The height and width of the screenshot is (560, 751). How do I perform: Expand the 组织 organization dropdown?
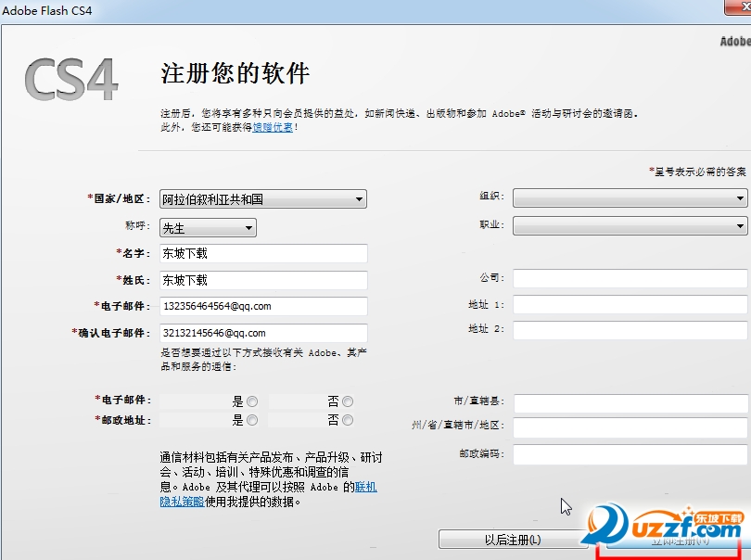pyautogui.click(x=630, y=197)
